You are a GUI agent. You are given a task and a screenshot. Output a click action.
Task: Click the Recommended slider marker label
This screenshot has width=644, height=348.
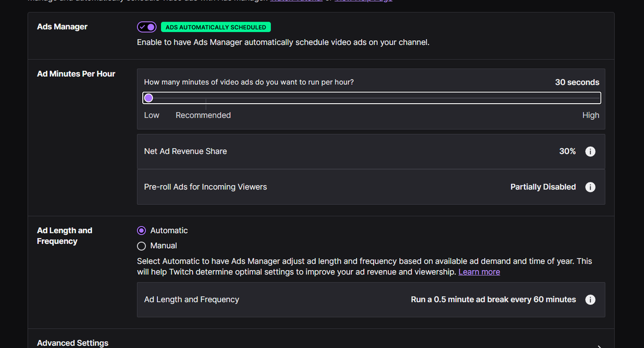point(203,115)
